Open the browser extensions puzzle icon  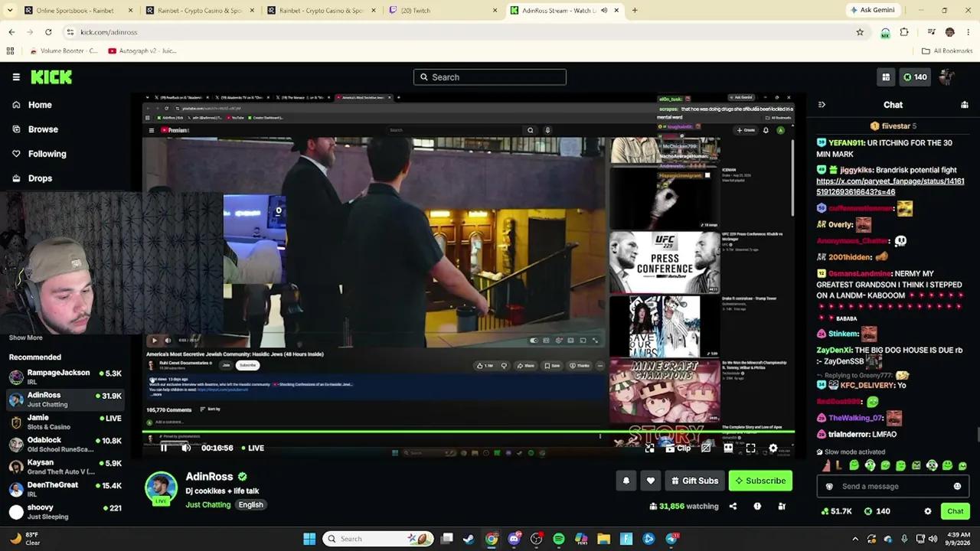coord(904,32)
